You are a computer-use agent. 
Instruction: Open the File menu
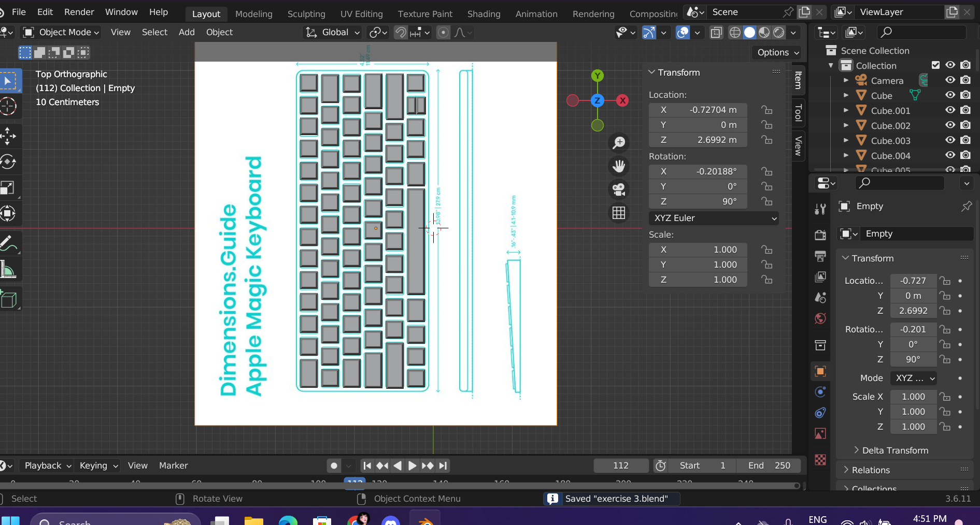pos(19,12)
